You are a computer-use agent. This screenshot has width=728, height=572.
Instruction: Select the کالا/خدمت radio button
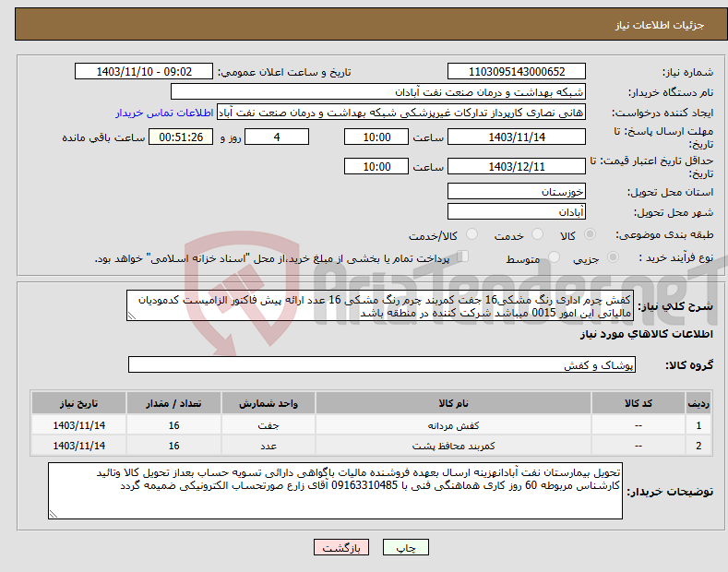pyautogui.click(x=471, y=234)
